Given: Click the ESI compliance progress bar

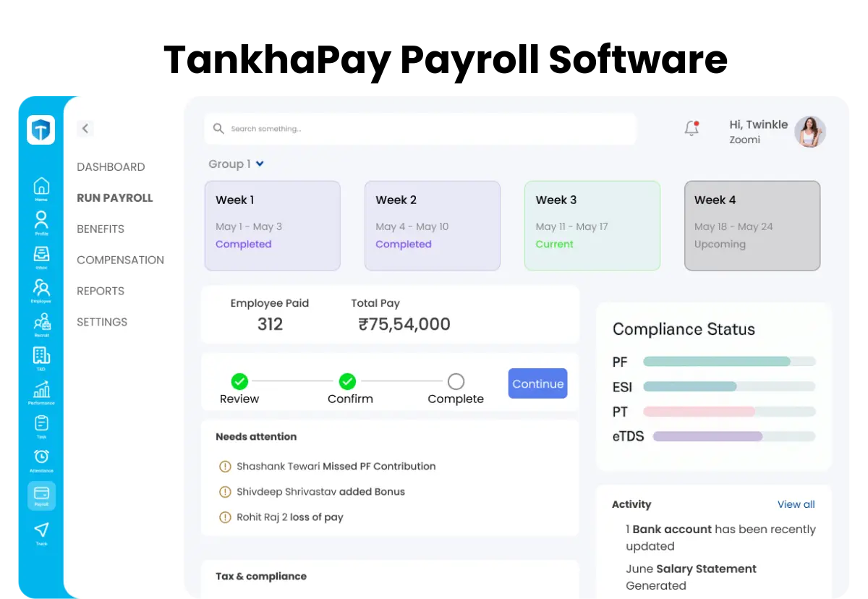Looking at the screenshot, I should (729, 387).
